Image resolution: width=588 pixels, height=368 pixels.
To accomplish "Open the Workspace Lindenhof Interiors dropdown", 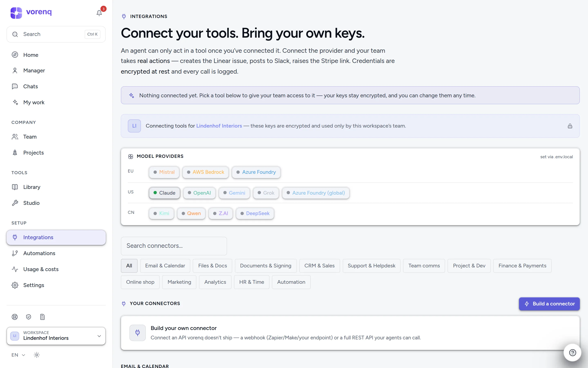I will (56, 336).
